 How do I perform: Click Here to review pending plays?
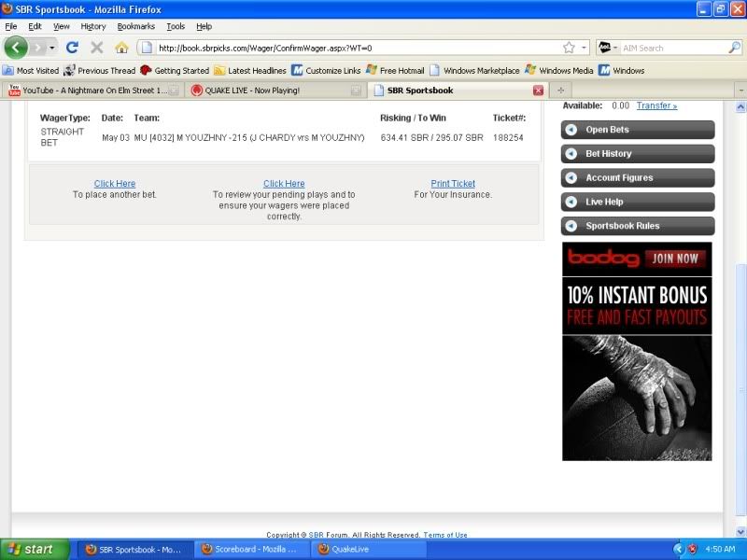[284, 183]
